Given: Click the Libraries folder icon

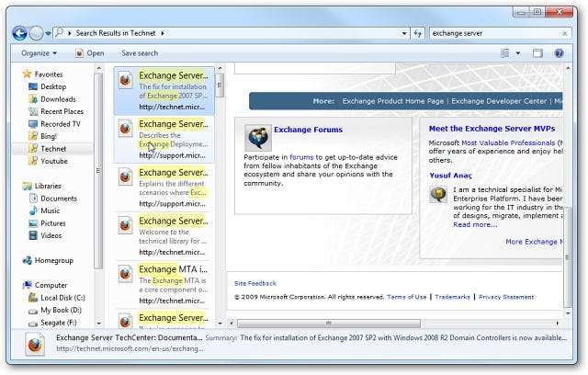Looking at the screenshot, I should pyautogui.click(x=27, y=186).
